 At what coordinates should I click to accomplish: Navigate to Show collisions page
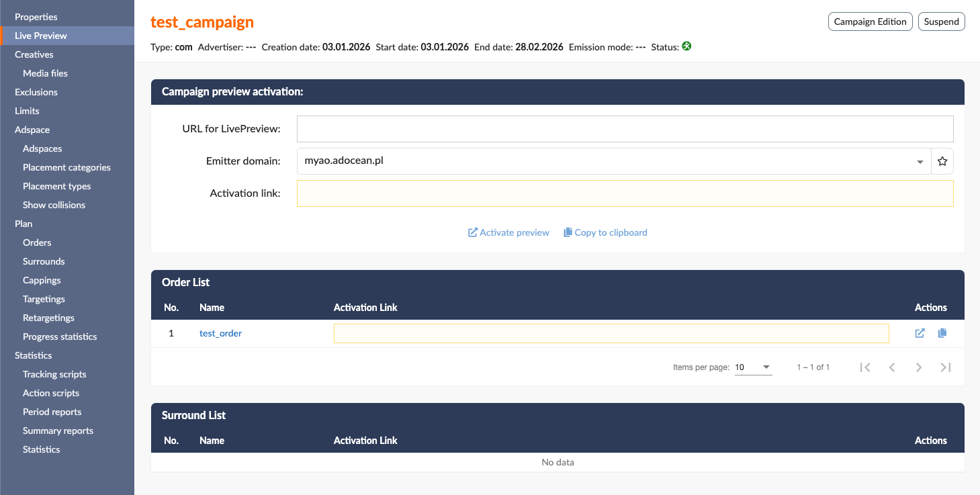pyautogui.click(x=54, y=205)
